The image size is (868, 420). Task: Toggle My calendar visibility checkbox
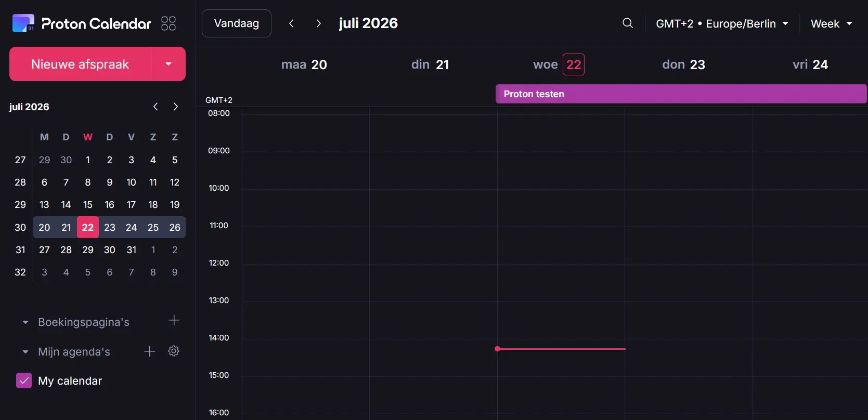tap(24, 381)
